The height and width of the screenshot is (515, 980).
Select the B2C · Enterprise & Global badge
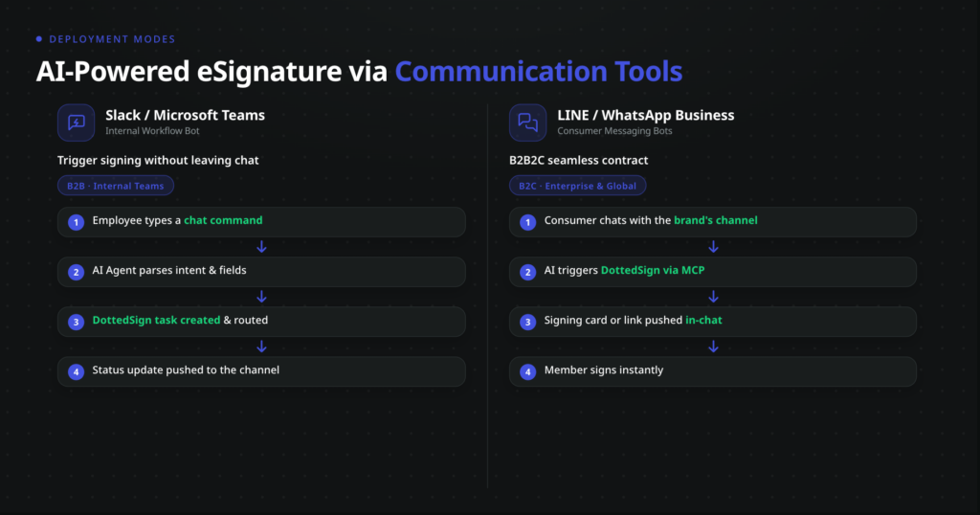[x=577, y=186]
